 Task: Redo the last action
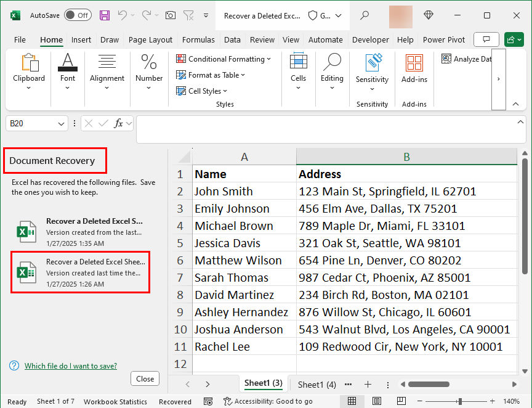tap(147, 15)
